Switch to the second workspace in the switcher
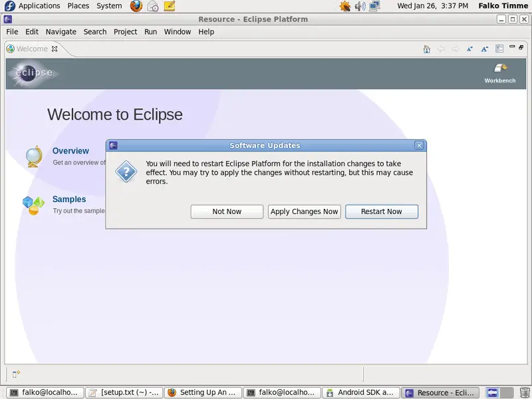The image size is (532, 399). point(507,392)
